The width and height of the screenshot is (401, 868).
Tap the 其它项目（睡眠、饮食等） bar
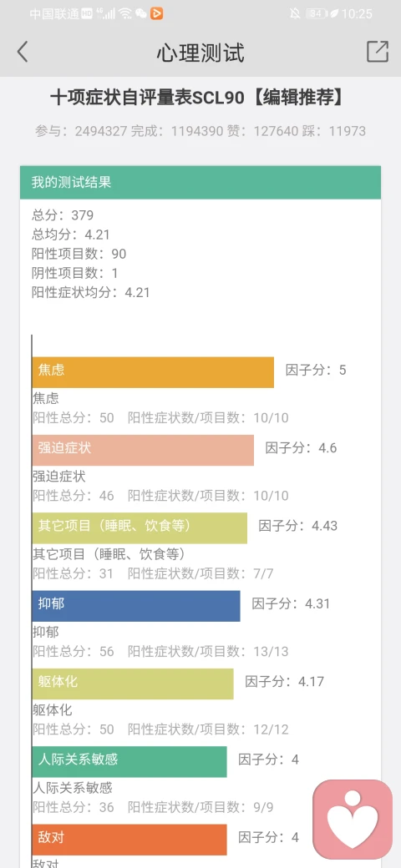[x=140, y=528]
